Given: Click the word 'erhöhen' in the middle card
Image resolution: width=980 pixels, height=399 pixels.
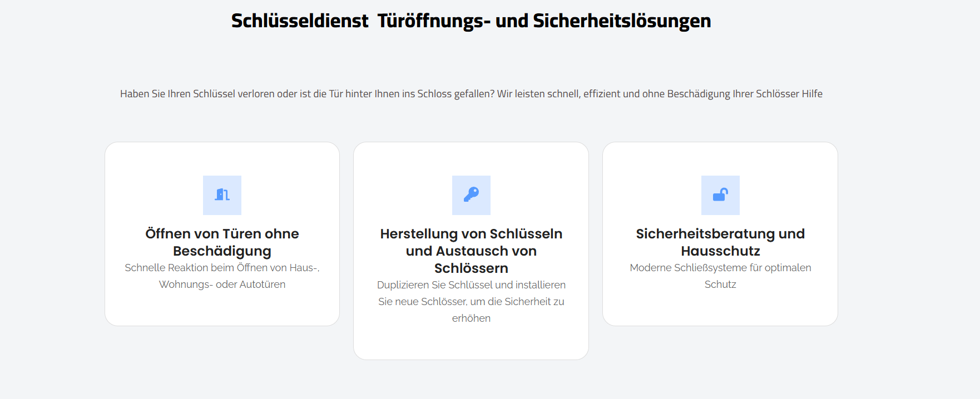Looking at the screenshot, I should 471,318.
